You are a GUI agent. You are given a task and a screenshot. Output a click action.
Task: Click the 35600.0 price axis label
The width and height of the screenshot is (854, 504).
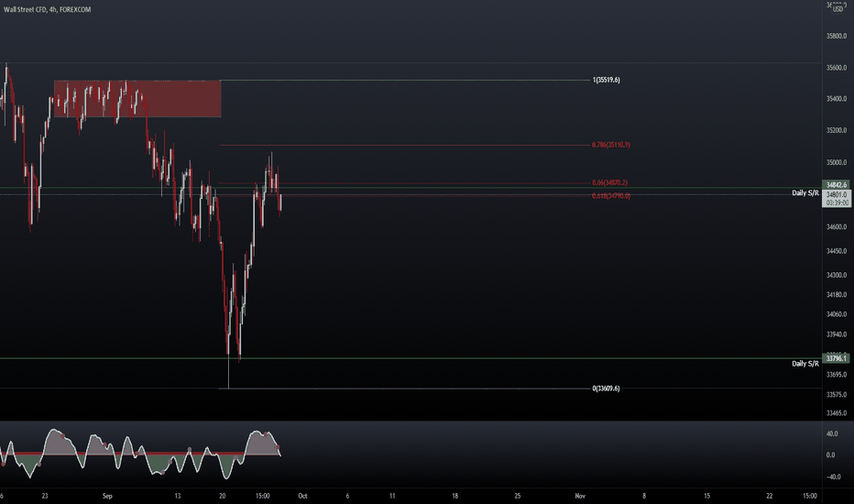click(837, 68)
